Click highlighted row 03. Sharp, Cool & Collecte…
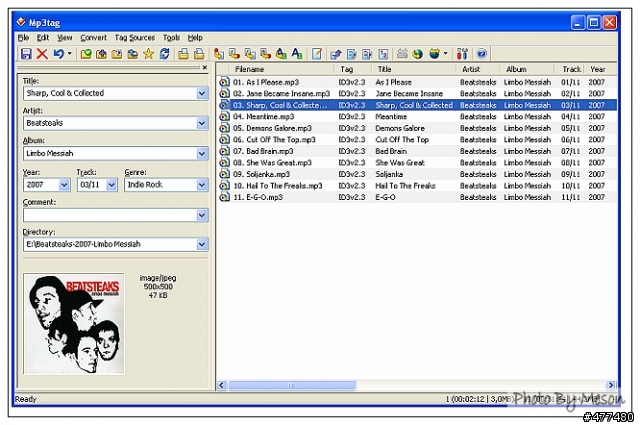Viewport: 640px width, 425px height. pos(416,105)
